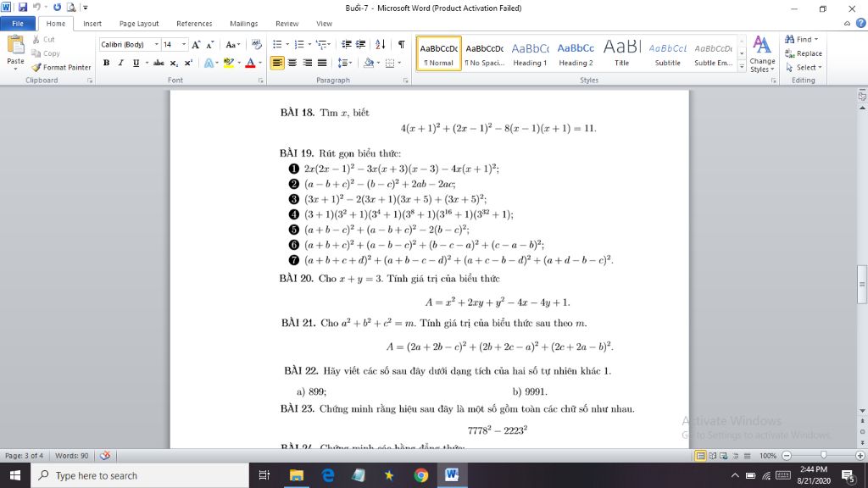Click the Words: 90 count in status bar

(71, 455)
